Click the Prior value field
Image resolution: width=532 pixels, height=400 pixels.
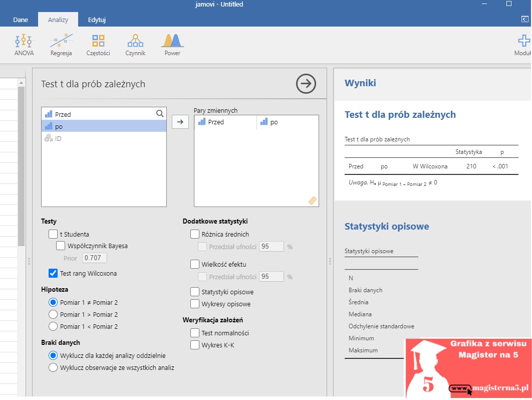click(x=95, y=258)
